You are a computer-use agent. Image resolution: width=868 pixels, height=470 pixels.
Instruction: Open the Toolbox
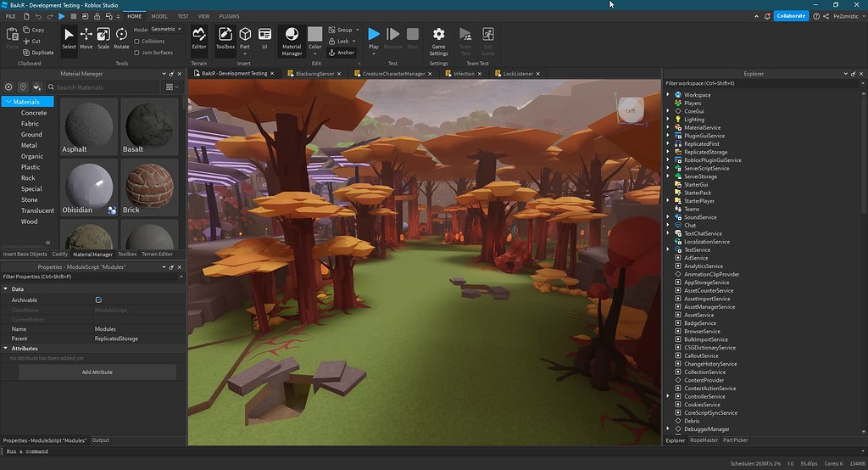225,39
